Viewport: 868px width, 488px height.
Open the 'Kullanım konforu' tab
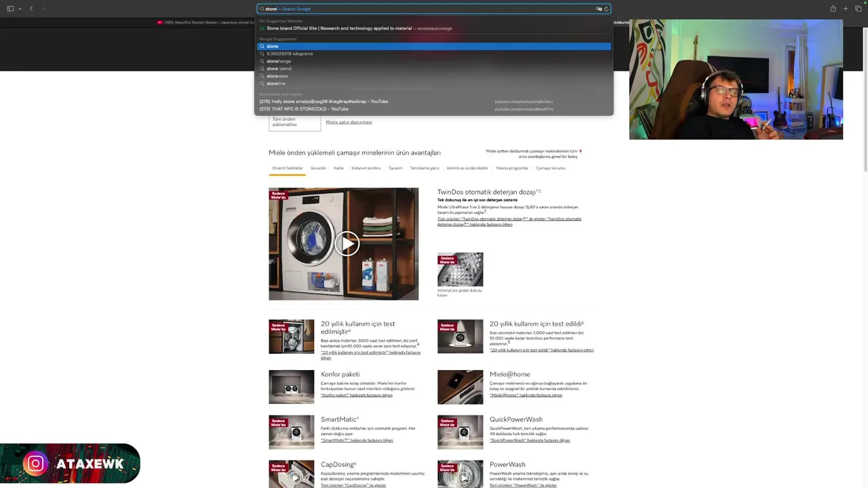[x=366, y=168]
